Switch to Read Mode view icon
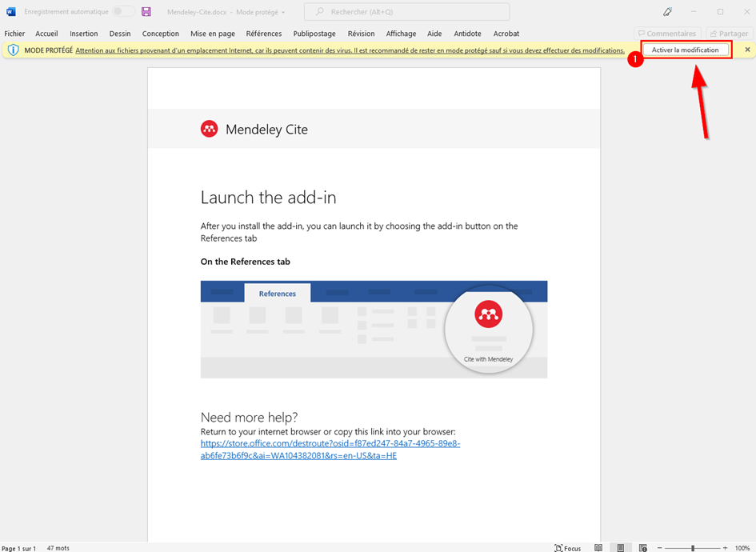The width and height of the screenshot is (756, 552). [x=598, y=548]
